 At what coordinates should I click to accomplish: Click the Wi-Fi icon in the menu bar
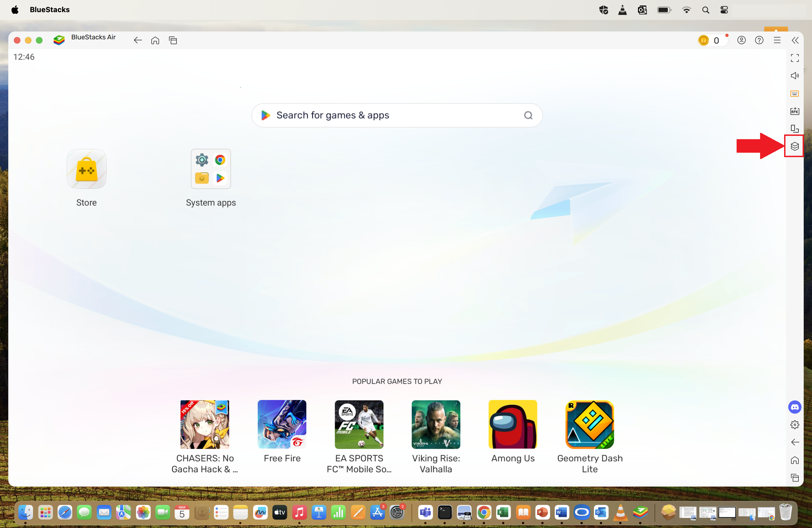click(686, 10)
